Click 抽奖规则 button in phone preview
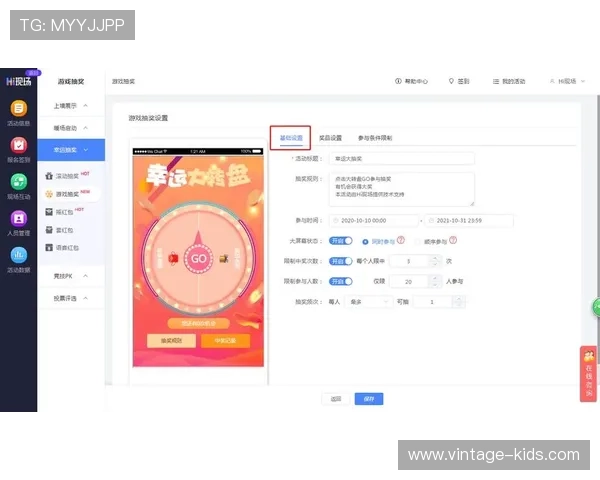This screenshot has height=480, width=600. coord(171,340)
